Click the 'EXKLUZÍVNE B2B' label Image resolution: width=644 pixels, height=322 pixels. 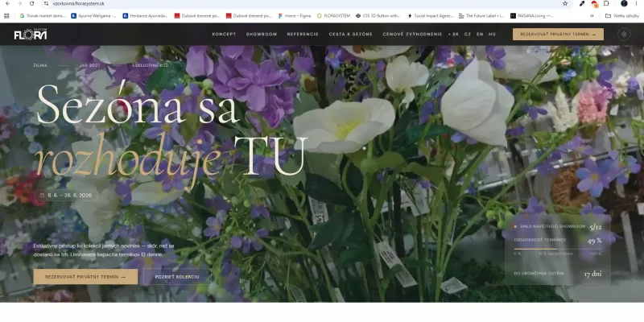(x=150, y=65)
